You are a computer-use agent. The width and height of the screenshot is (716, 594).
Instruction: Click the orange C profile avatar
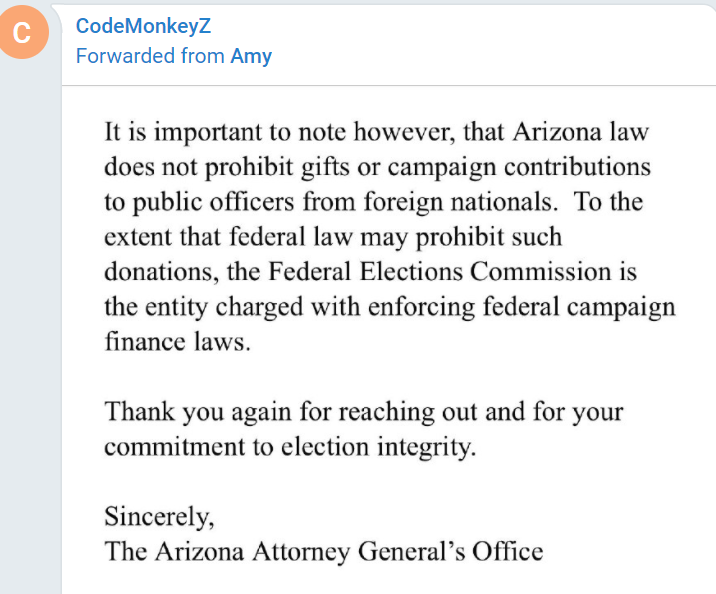coord(22,32)
